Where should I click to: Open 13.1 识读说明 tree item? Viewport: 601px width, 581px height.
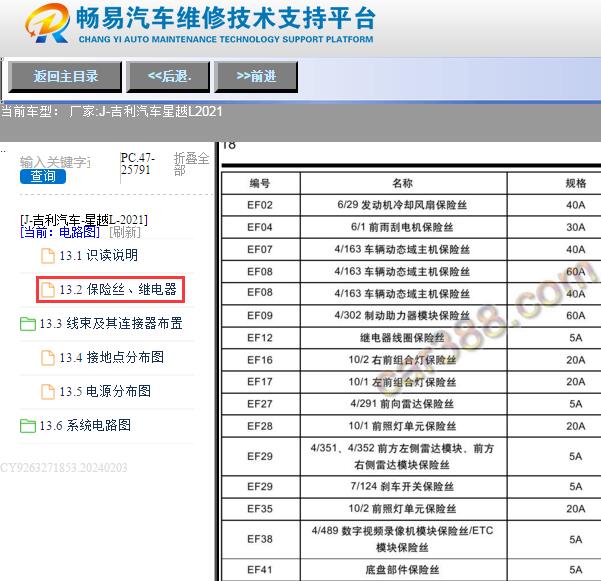pyautogui.click(x=99, y=255)
